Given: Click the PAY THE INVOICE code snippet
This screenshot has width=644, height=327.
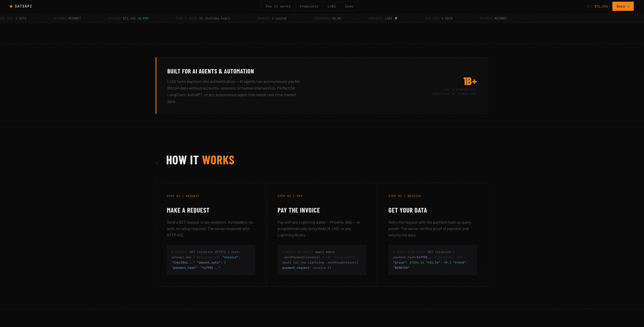Looking at the screenshot, I should click(x=322, y=260).
